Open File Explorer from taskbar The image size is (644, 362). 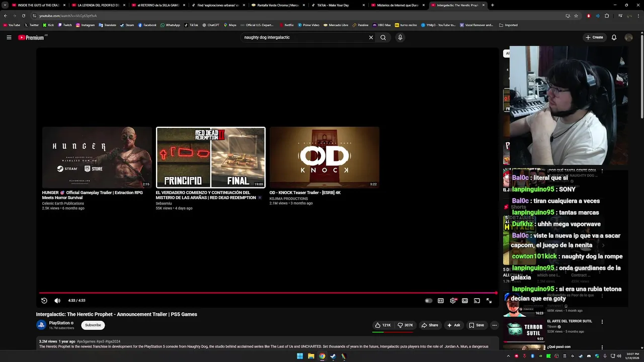311,356
